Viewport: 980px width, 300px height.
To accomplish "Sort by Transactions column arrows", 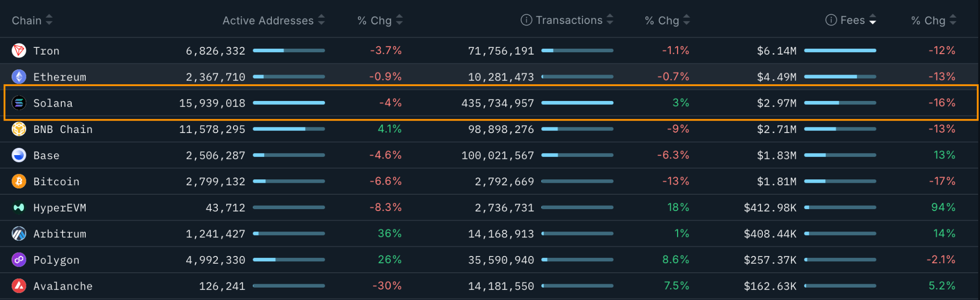I will click(610, 20).
